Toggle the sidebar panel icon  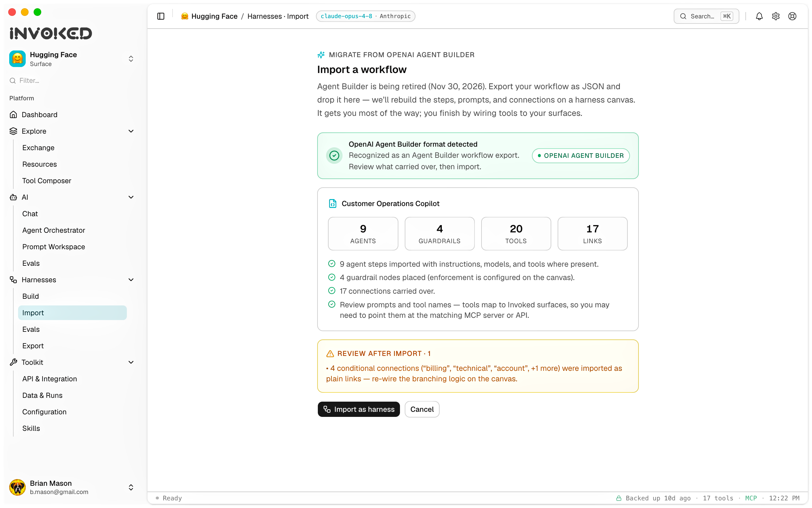point(161,16)
